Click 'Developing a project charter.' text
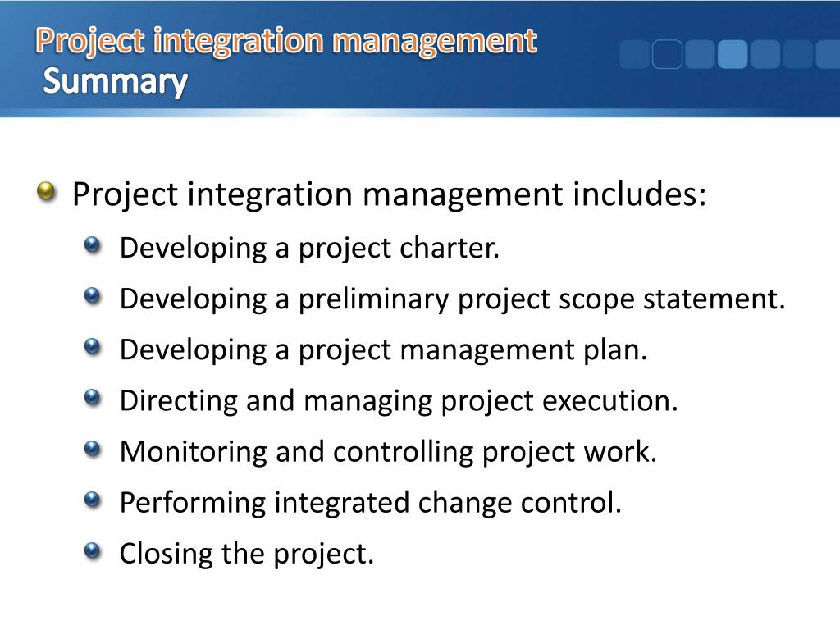This screenshot has height=630, width=840. coord(309,249)
